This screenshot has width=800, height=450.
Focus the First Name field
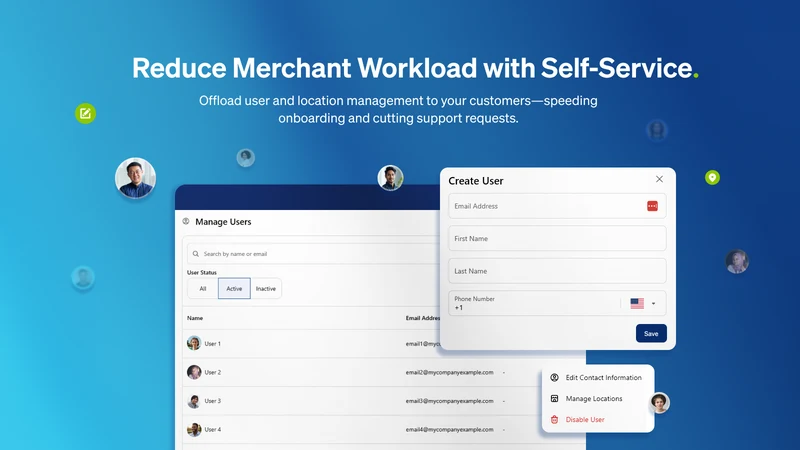[x=557, y=238]
